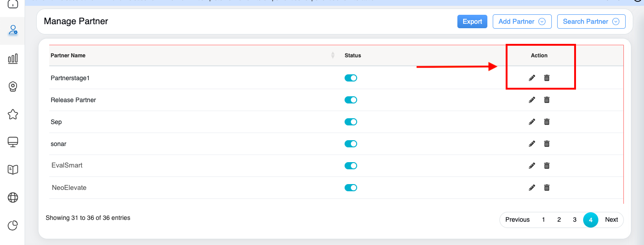Switch off NeoElevate status toggle

pyautogui.click(x=350, y=188)
